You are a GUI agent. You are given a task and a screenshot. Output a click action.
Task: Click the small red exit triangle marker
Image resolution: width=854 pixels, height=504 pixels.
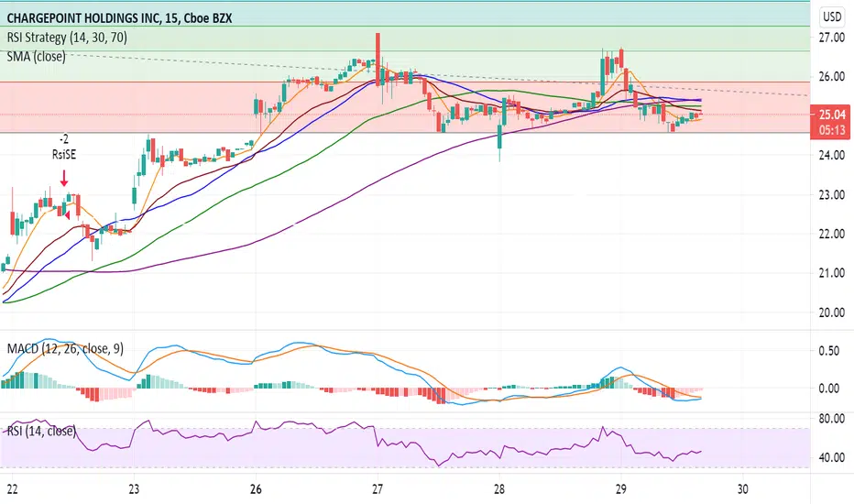click(x=67, y=215)
